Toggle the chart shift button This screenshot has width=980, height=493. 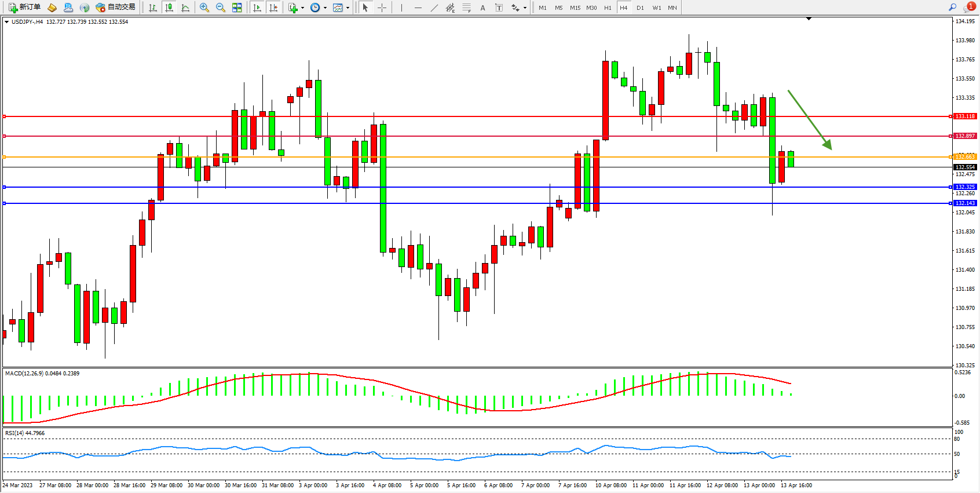[x=273, y=8]
